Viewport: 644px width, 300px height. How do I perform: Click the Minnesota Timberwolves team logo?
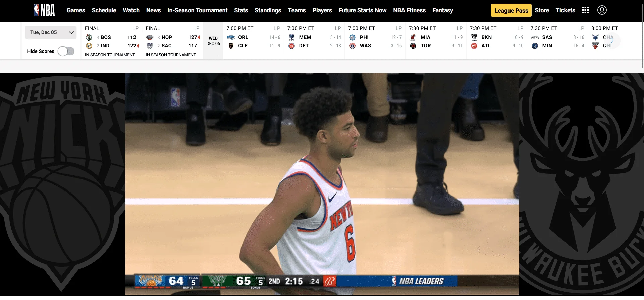point(535,46)
